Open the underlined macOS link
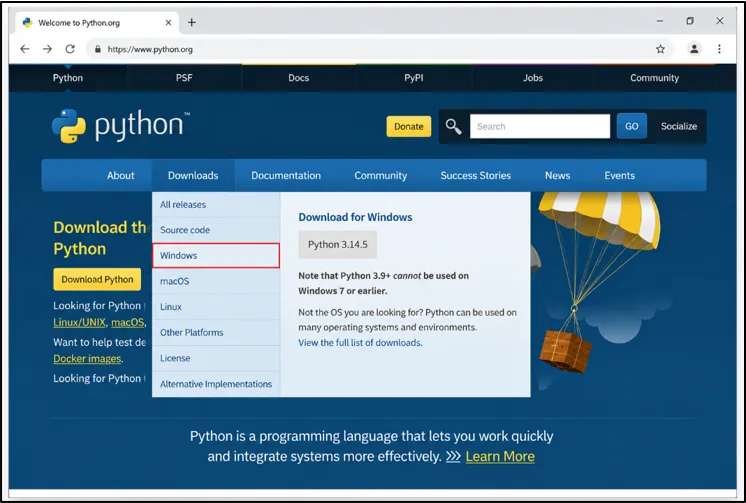The height and width of the screenshot is (503, 746). (128, 323)
